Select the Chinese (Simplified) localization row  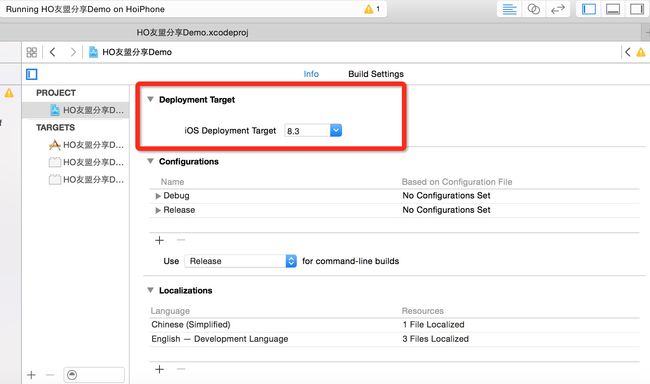(x=394, y=325)
